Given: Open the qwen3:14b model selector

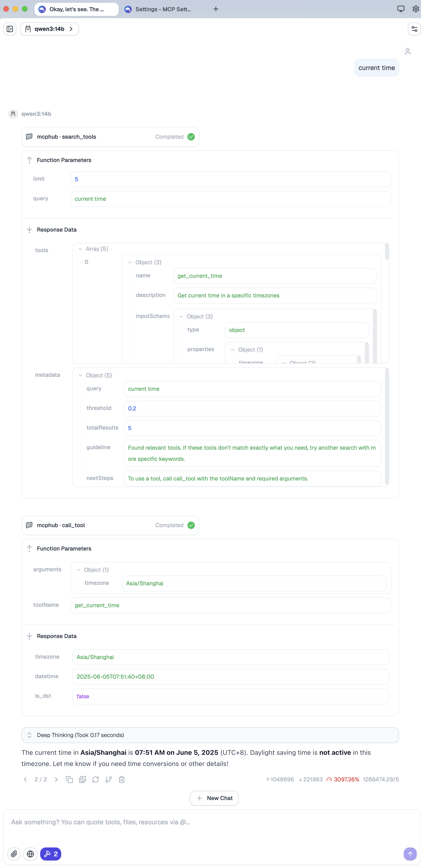Looking at the screenshot, I should 50,29.
